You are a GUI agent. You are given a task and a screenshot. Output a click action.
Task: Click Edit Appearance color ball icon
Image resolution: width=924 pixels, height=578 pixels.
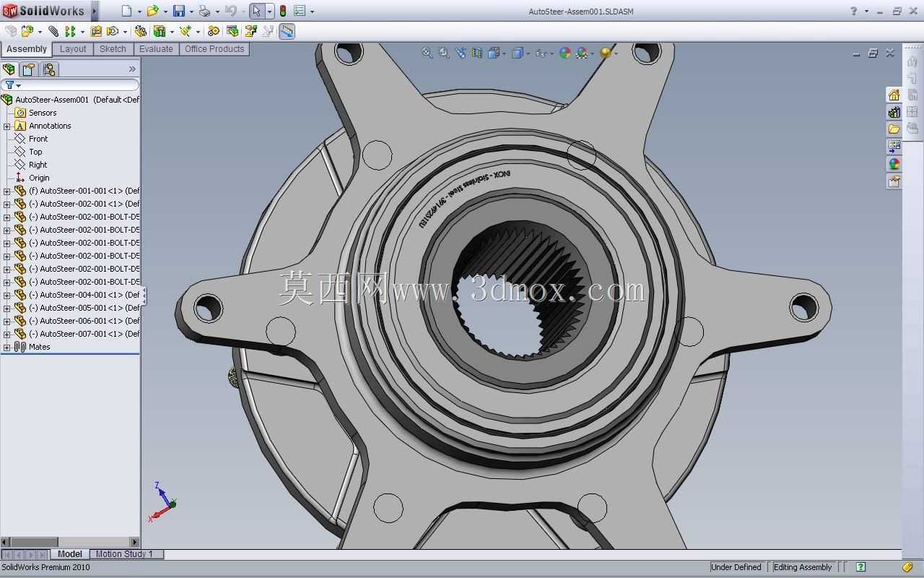565,53
